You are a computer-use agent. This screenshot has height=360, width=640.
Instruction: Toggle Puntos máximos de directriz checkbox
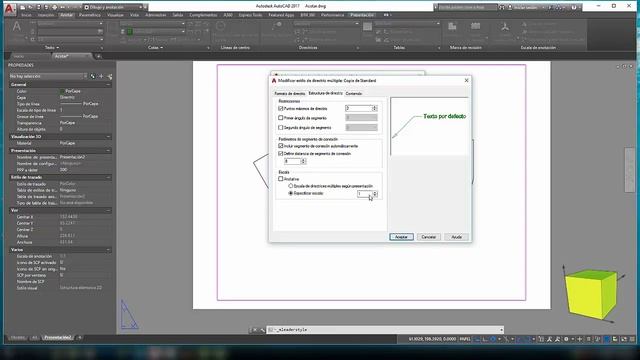(x=280, y=109)
